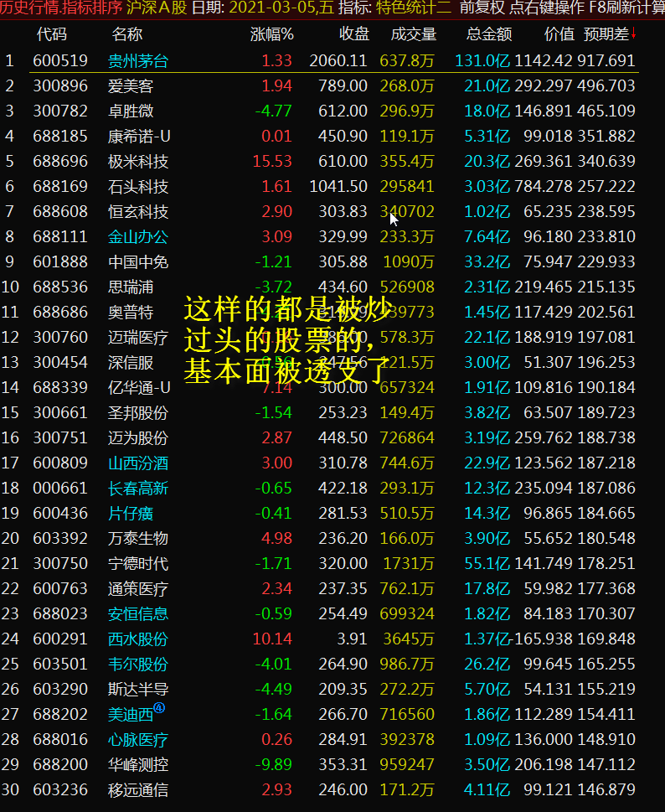
Task: Sort by the 成交量 column header
Action: 414,34
